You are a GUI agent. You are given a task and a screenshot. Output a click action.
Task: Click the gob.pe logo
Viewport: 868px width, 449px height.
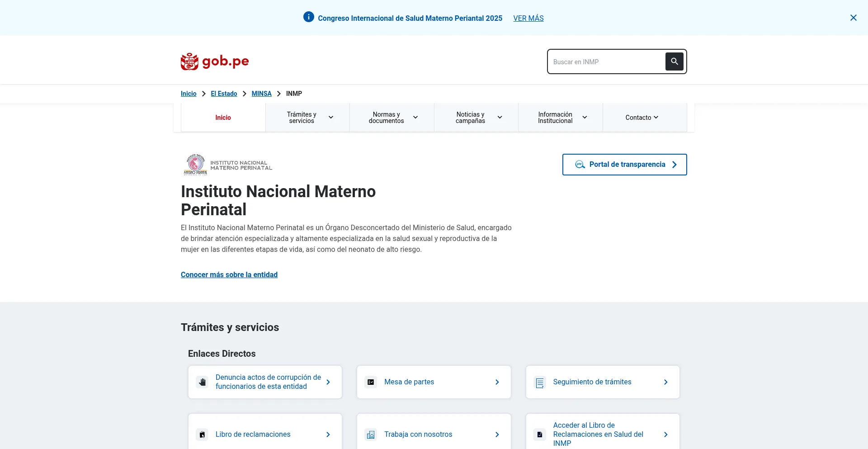click(215, 61)
